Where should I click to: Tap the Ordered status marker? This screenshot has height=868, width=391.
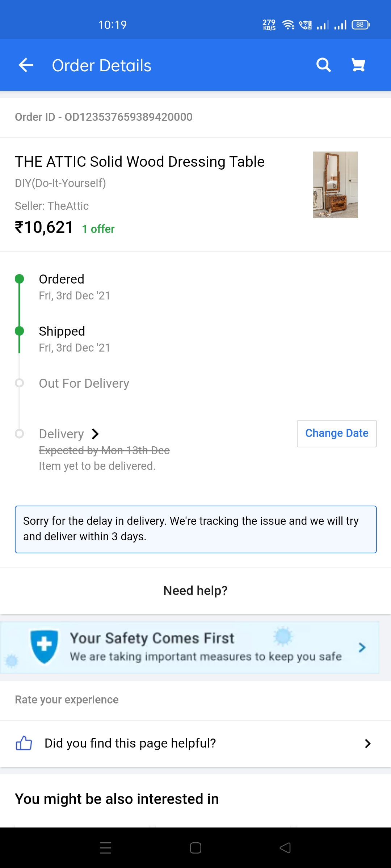click(x=20, y=279)
